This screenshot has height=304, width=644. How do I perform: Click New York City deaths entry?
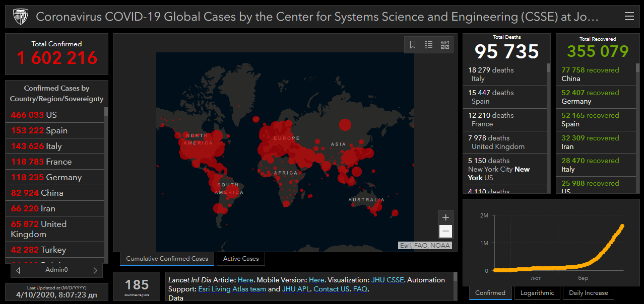[505, 170]
